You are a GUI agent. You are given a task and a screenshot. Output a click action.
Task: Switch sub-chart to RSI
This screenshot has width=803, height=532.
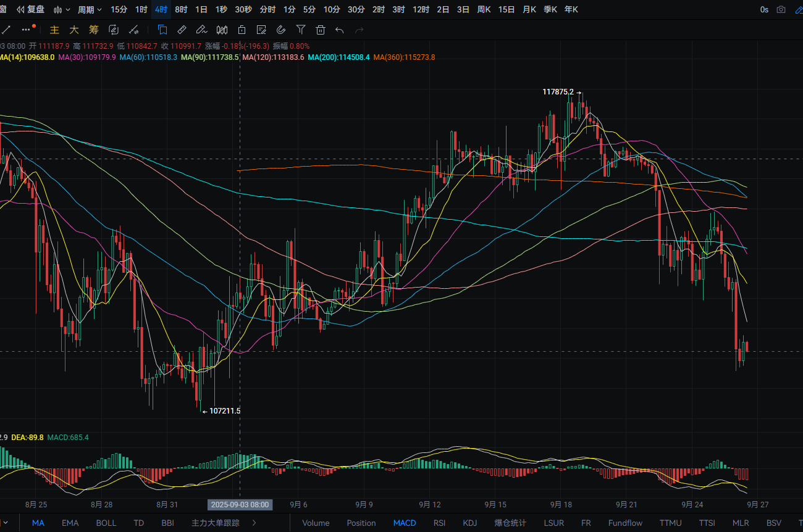(x=439, y=523)
